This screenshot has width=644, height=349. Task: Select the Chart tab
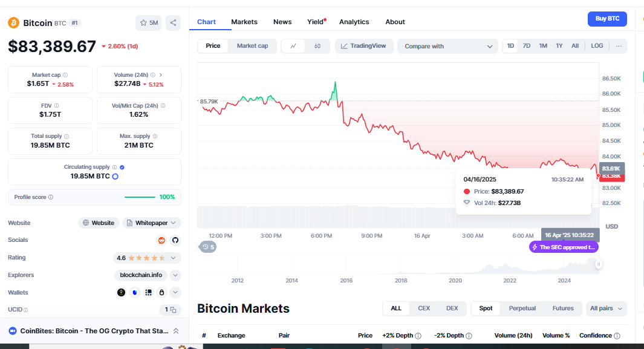(206, 22)
